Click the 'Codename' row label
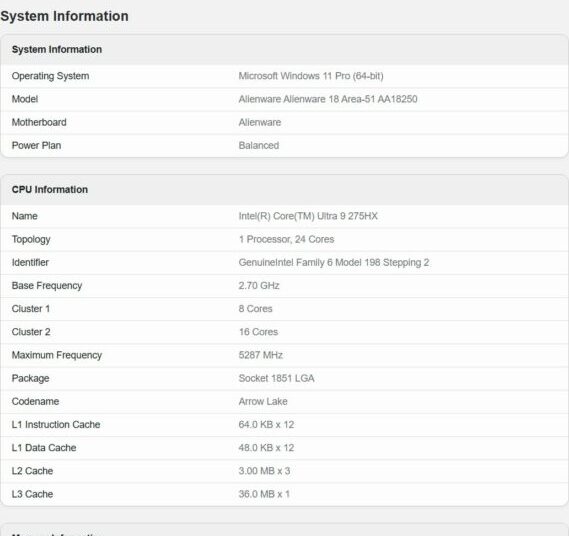 point(35,401)
